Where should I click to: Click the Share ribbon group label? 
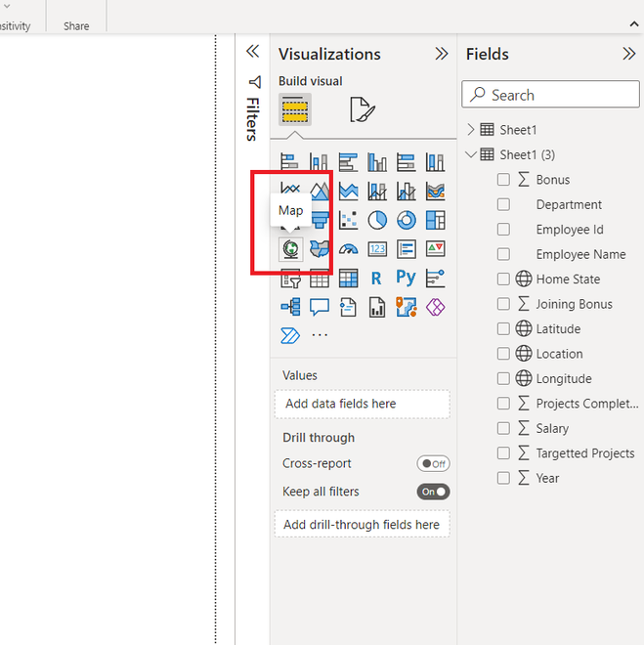(x=76, y=26)
